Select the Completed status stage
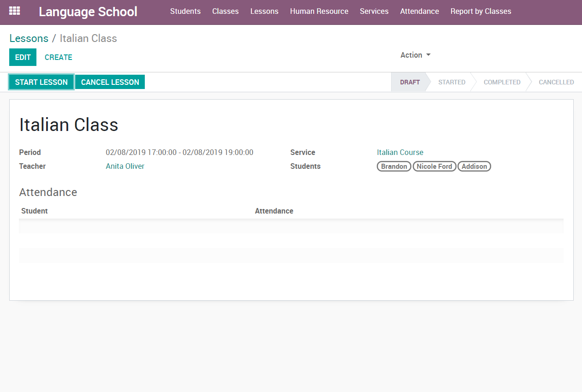Image resolution: width=582 pixels, height=392 pixels. coord(502,82)
